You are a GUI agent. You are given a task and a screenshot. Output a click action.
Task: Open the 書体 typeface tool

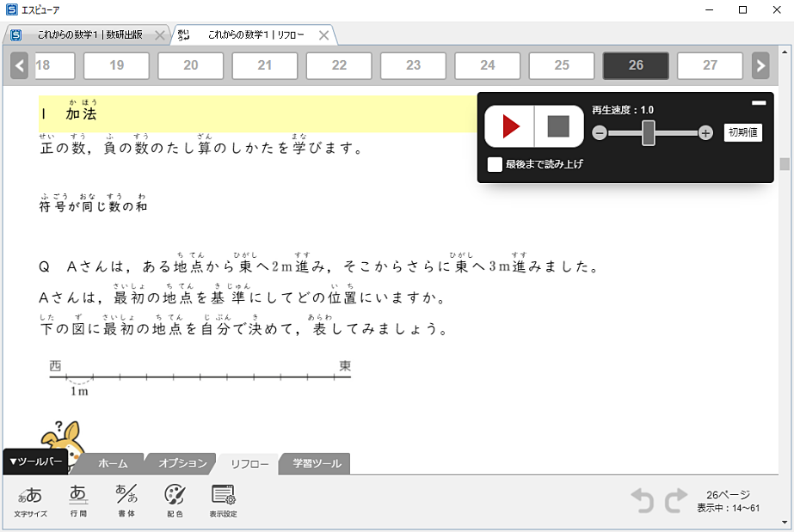tap(126, 500)
